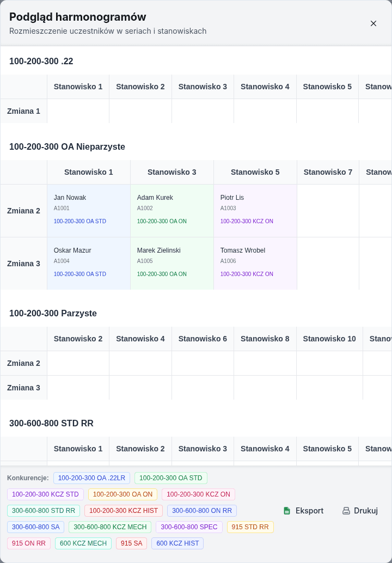Click the 300-600-800 STD RR legend tag
Screen dimensions: 392x563
(x=44, y=511)
